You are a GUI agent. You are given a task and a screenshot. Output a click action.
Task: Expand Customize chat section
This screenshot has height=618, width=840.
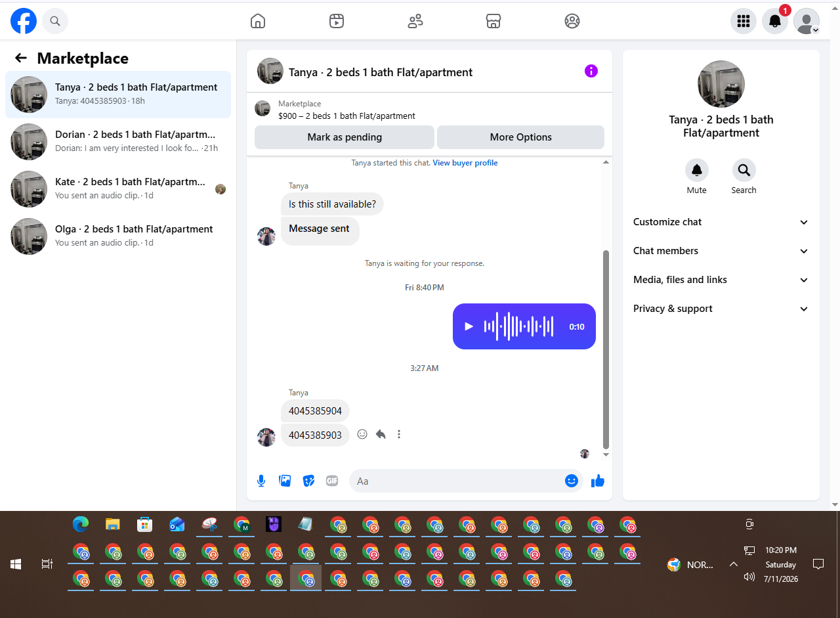(x=721, y=222)
